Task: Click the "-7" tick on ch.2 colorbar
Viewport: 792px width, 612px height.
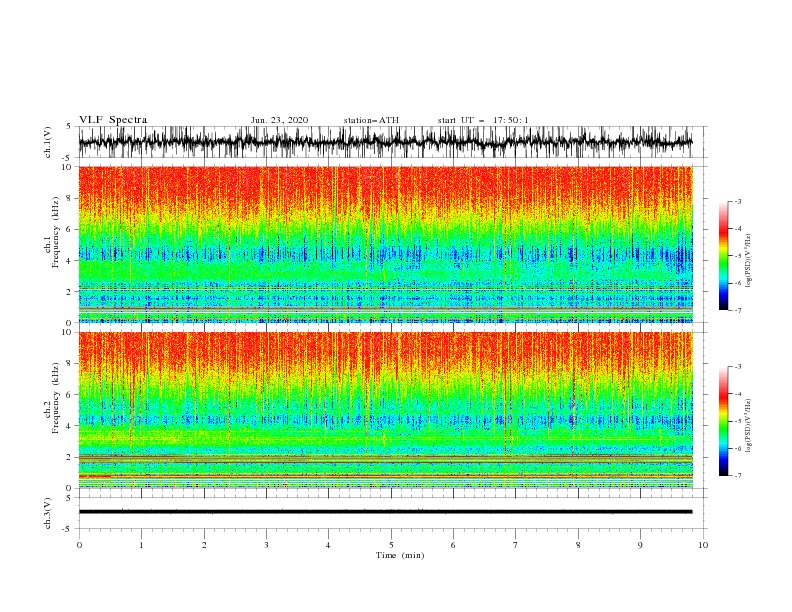Action: (738, 475)
